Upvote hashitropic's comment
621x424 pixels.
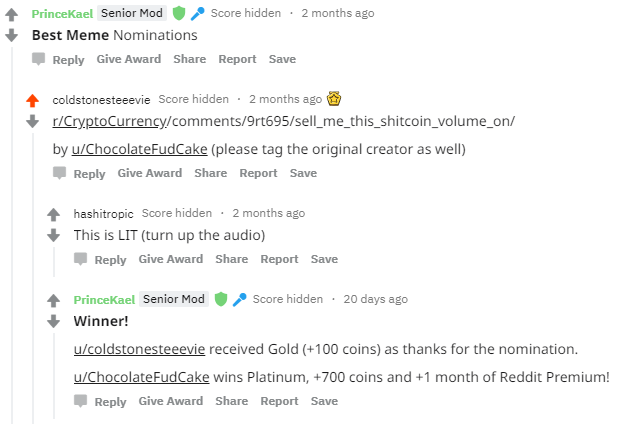(53, 215)
